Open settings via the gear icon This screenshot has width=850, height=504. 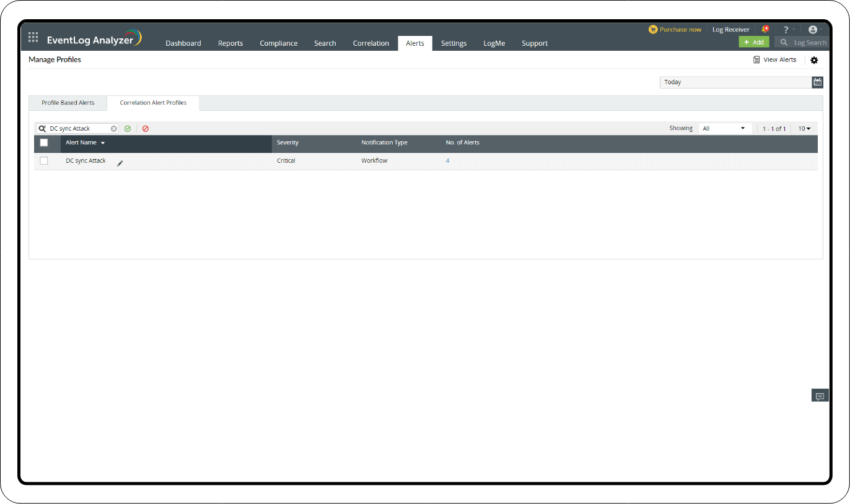point(814,59)
